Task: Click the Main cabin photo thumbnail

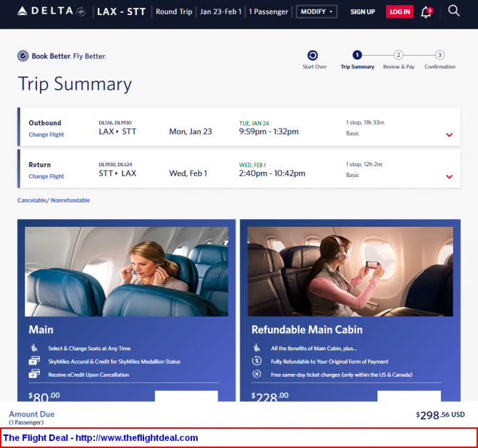Action: click(126, 271)
